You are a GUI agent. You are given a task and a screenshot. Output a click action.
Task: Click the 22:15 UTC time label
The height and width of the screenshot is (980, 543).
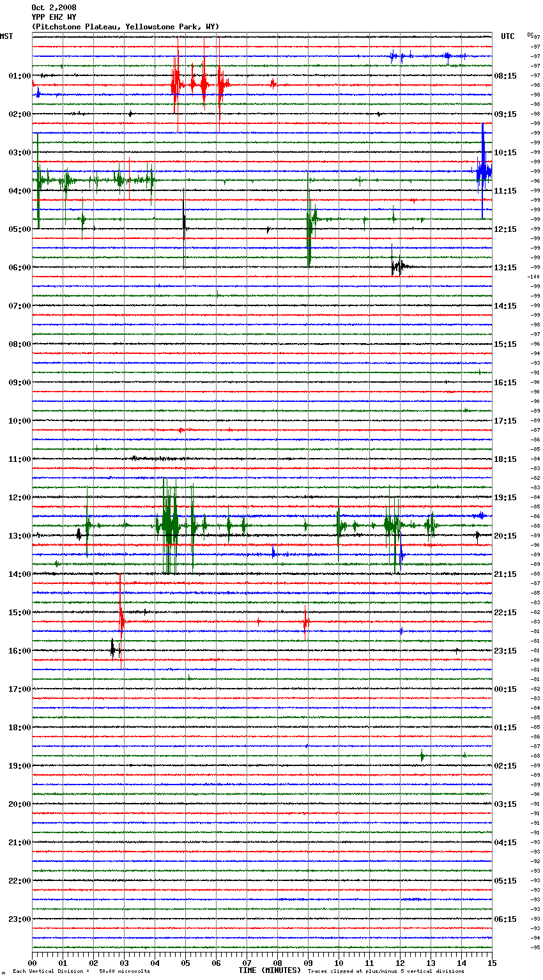coord(505,612)
